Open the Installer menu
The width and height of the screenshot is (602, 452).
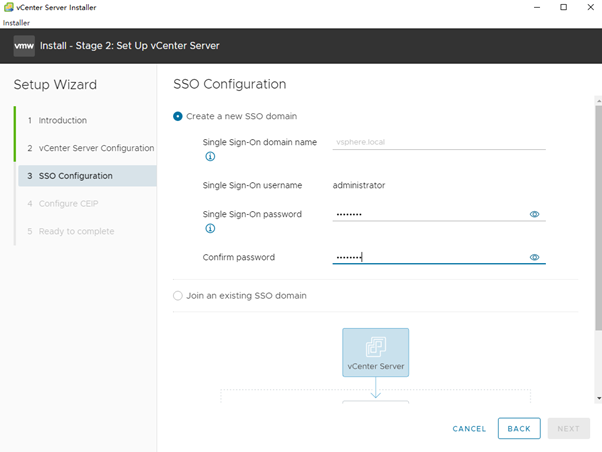pos(16,23)
